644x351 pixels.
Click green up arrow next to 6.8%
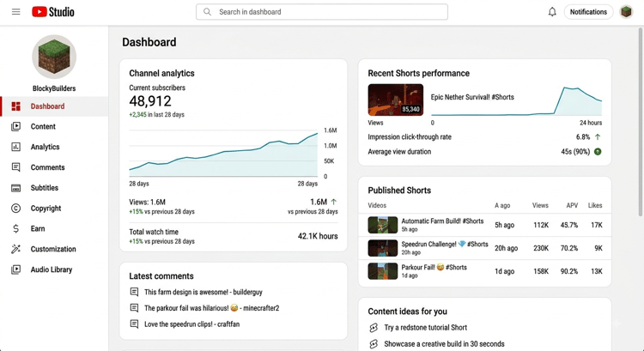[598, 136]
